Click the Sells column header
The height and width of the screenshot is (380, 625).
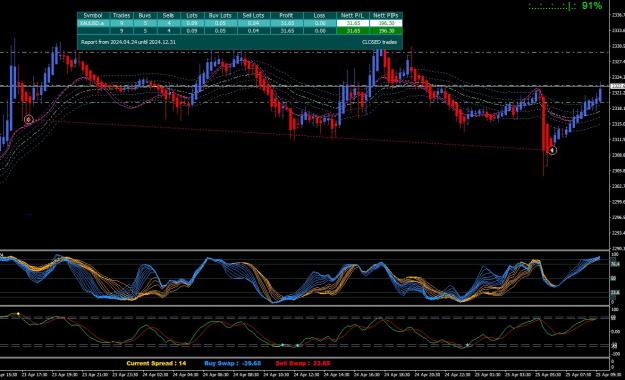[x=168, y=16]
